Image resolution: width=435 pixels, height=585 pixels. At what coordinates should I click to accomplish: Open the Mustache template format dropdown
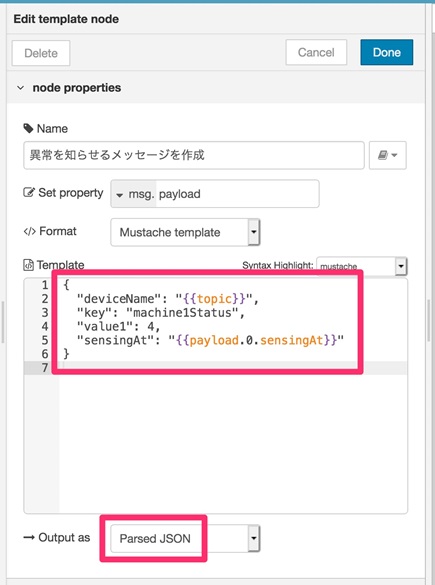(x=185, y=232)
